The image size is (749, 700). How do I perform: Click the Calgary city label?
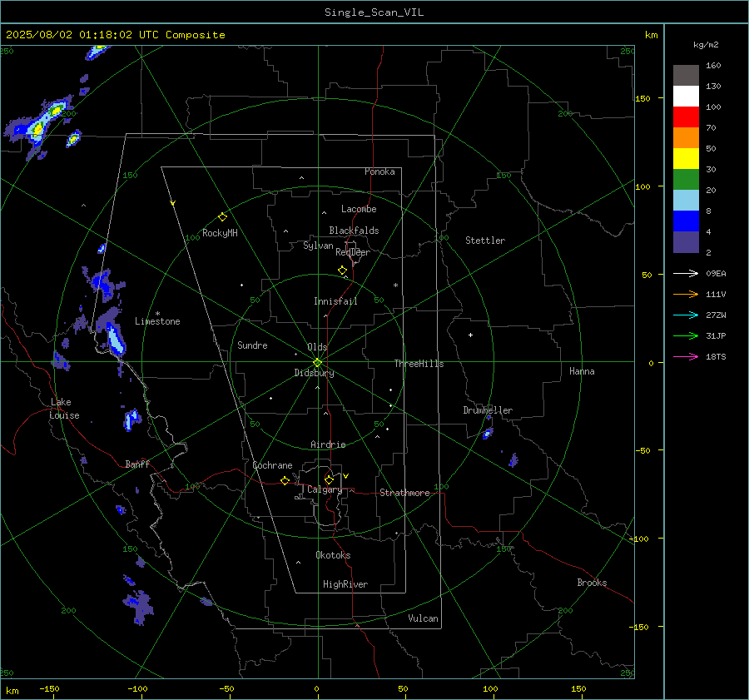pyautogui.click(x=325, y=489)
